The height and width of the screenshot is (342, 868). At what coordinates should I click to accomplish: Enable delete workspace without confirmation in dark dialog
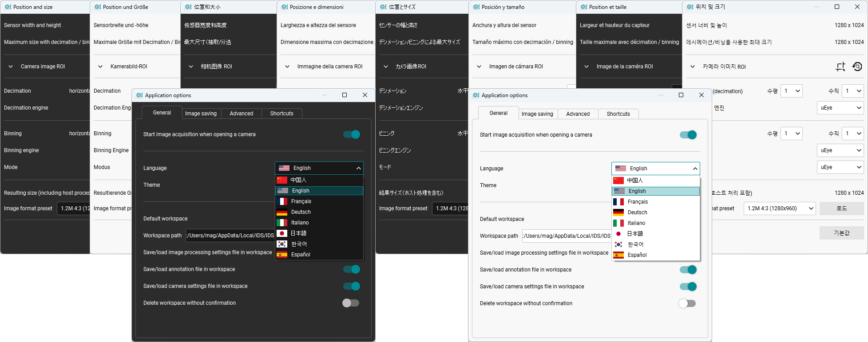coord(351,303)
